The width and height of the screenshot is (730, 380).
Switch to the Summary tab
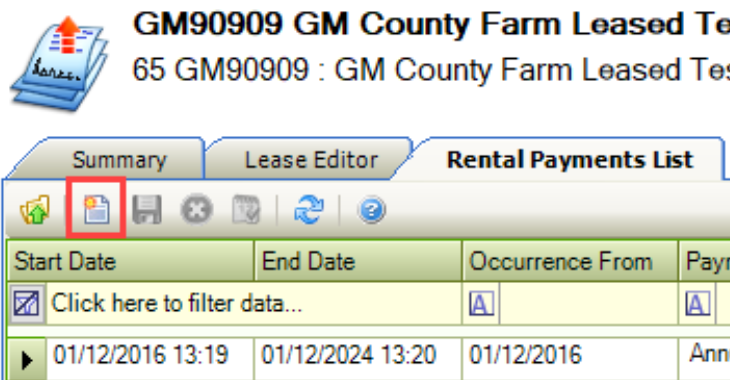pos(119,160)
